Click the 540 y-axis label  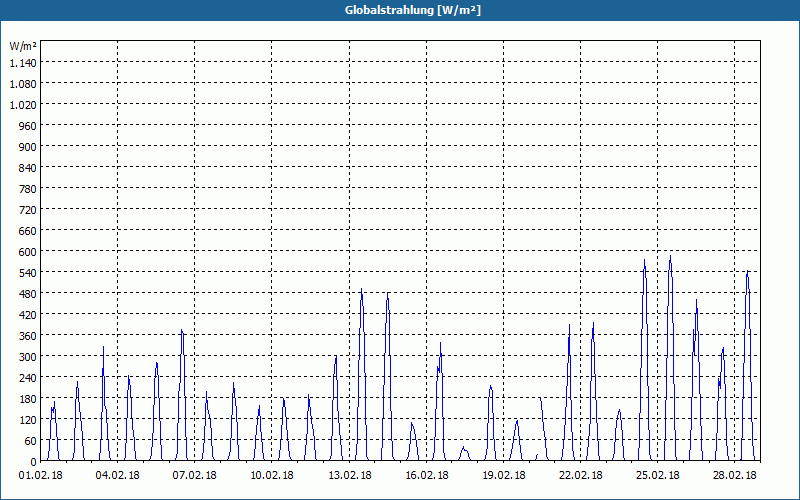28,272
